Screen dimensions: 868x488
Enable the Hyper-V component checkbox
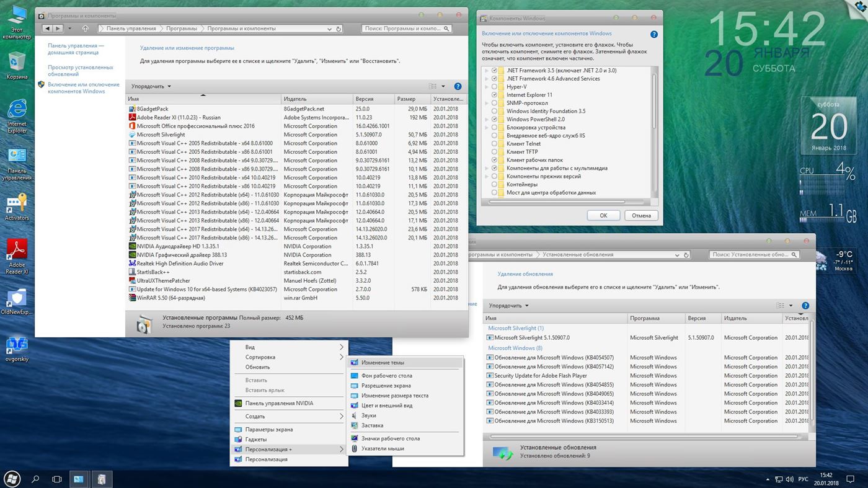tap(494, 87)
